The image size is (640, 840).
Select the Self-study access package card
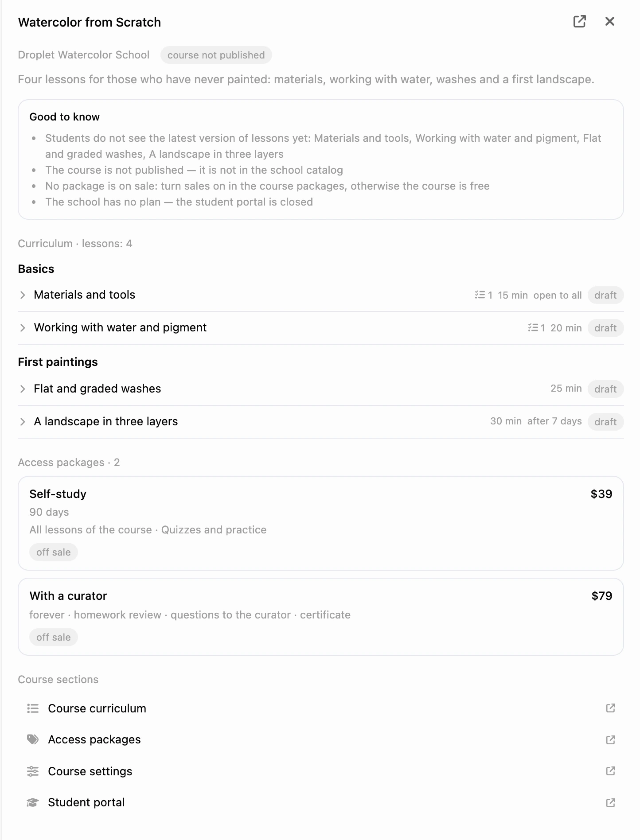321,523
